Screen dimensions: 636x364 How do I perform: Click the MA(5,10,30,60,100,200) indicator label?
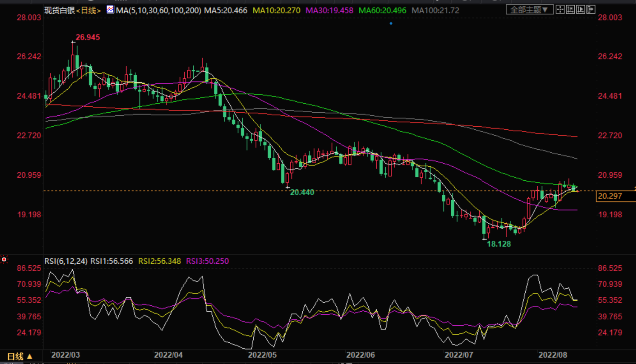pyautogui.click(x=158, y=10)
